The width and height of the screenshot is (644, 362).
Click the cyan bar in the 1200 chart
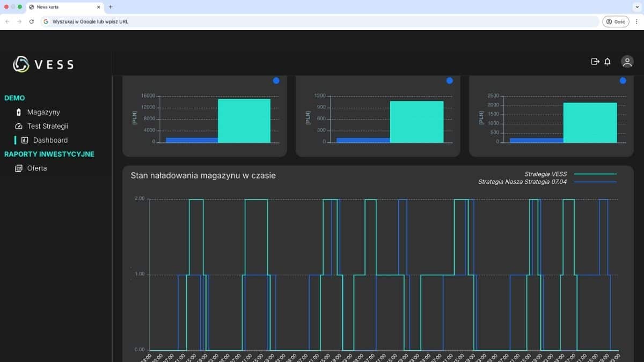pyautogui.click(x=417, y=122)
